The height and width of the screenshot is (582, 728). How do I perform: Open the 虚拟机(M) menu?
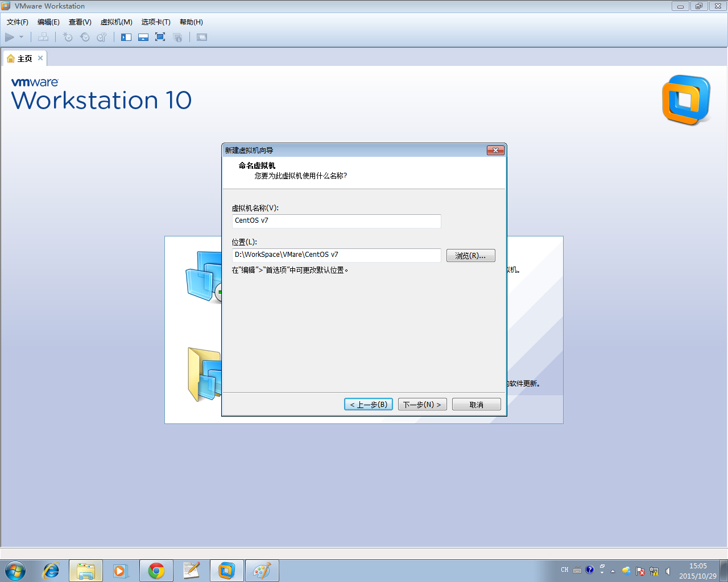[117, 22]
